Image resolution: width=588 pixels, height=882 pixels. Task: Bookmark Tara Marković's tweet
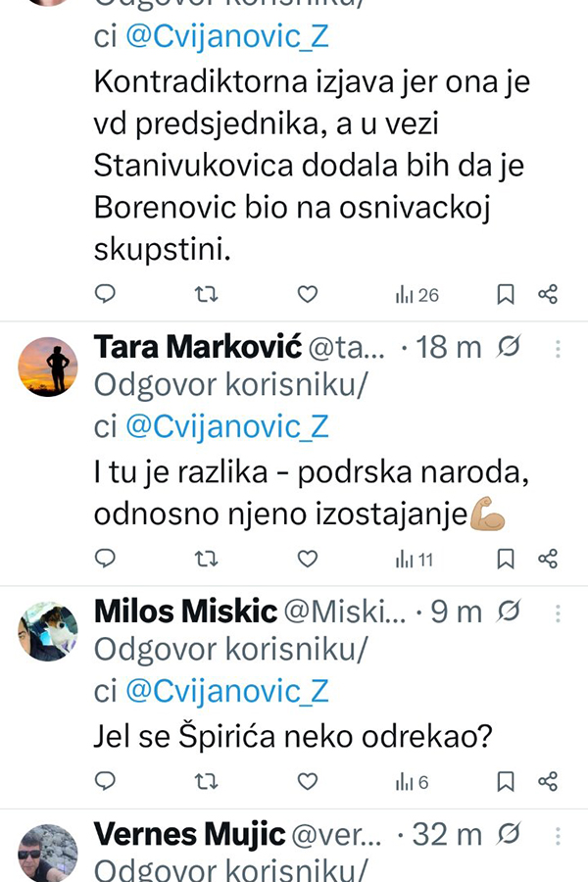506,559
